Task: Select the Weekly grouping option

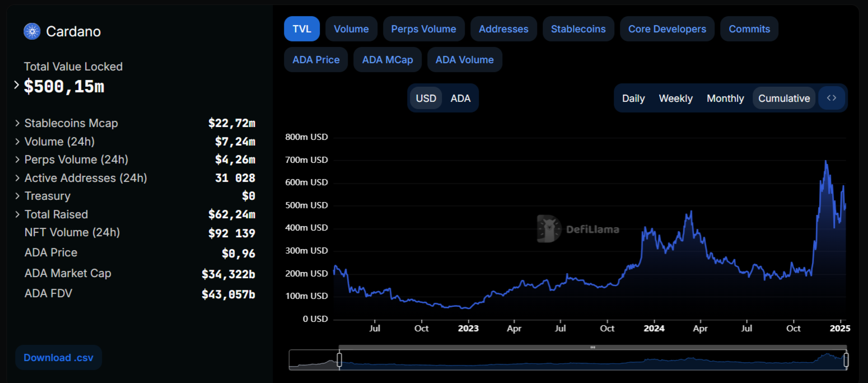Action: (x=675, y=99)
